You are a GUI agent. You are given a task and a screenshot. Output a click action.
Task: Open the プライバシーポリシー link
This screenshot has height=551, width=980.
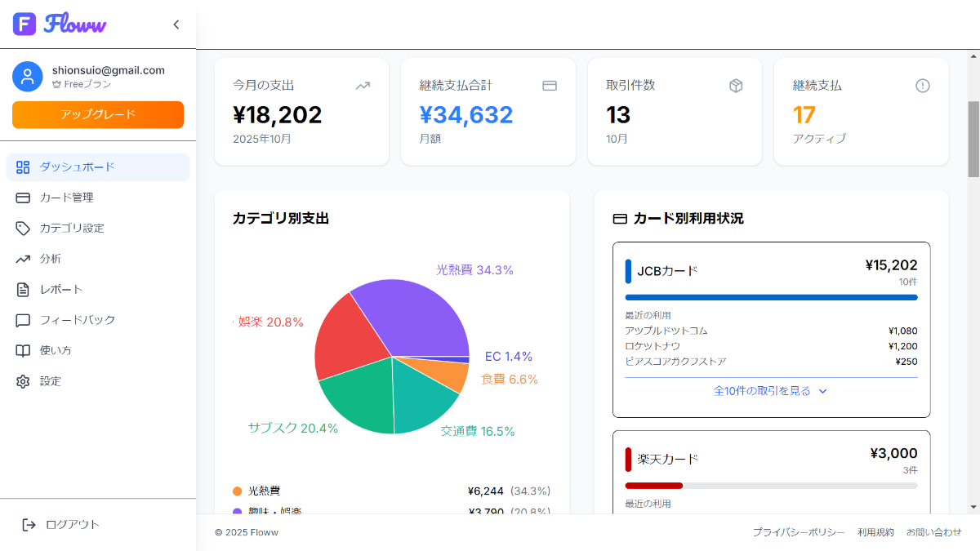(x=798, y=532)
